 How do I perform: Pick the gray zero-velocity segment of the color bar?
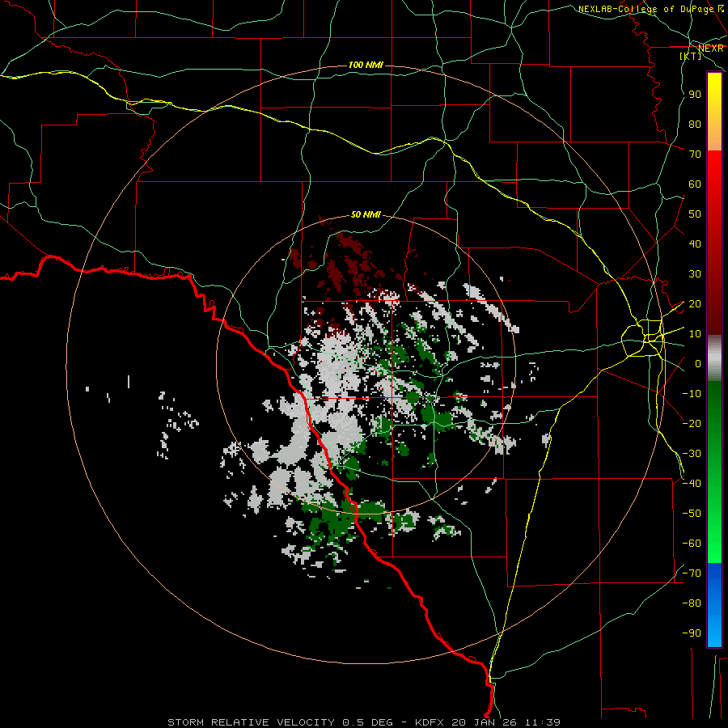[714, 358]
